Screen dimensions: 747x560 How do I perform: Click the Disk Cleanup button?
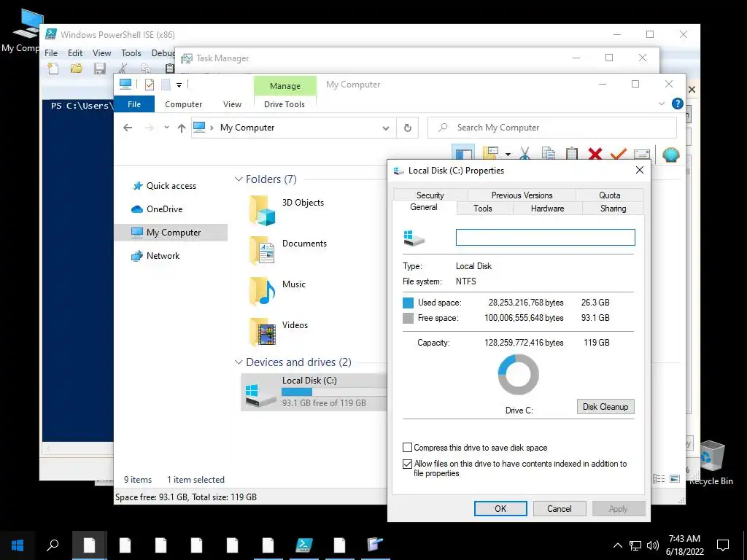click(605, 407)
